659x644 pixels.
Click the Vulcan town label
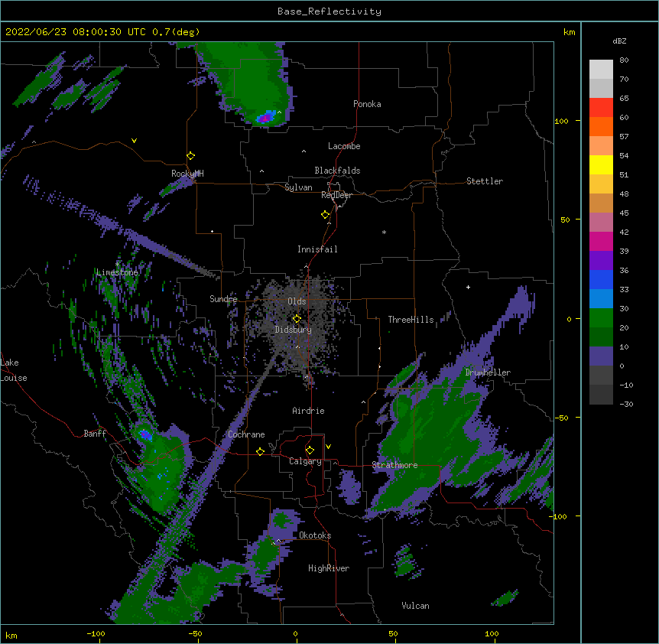click(x=415, y=606)
